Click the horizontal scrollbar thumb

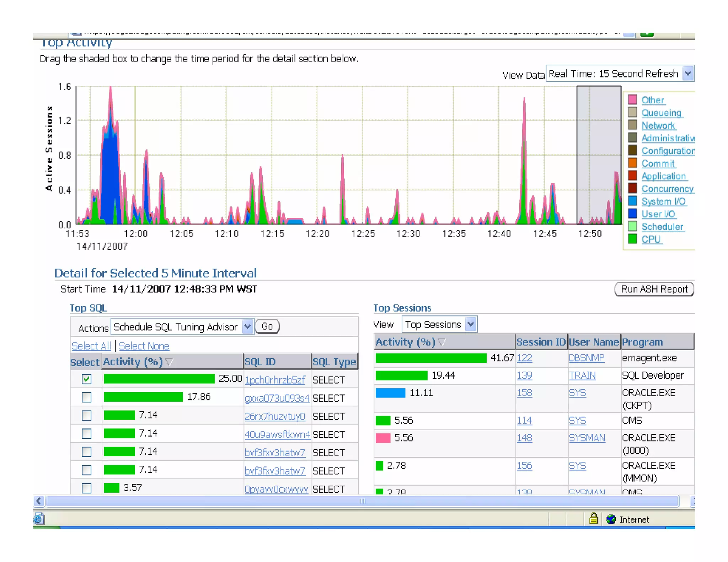363,501
